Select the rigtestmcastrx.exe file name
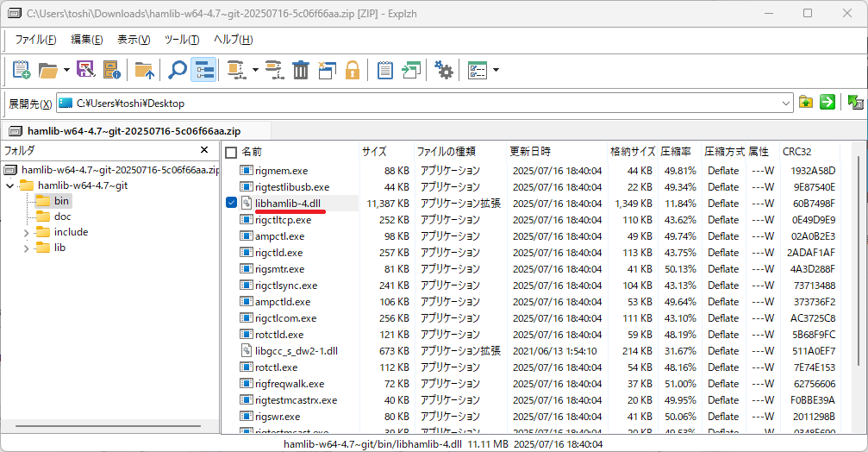The width and height of the screenshot is (868, 452). click(x=297, y=400)
